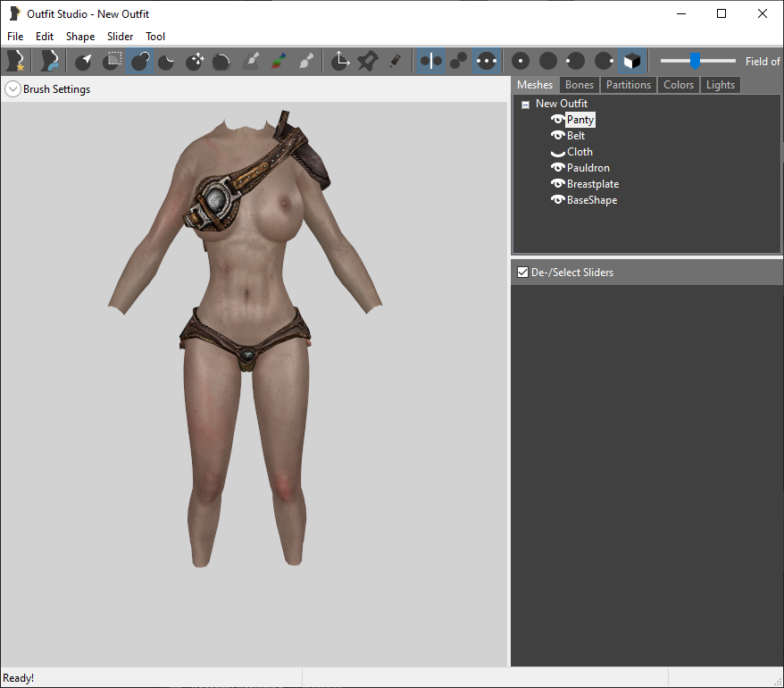
Task: Select the Cloth shape name
Action: pyautogui.click(x=580, y=152)
